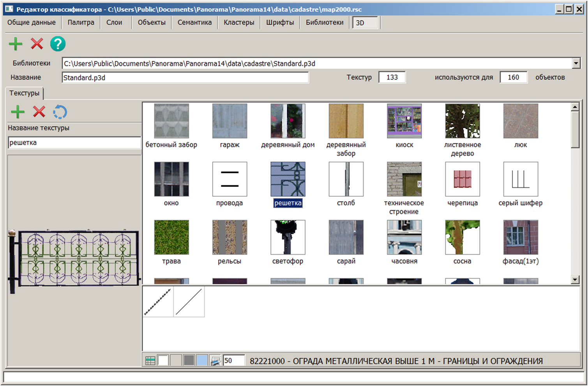The image size is (588, 386).
Task: Add a new texture with green plus
Action: tap(18, 112)
